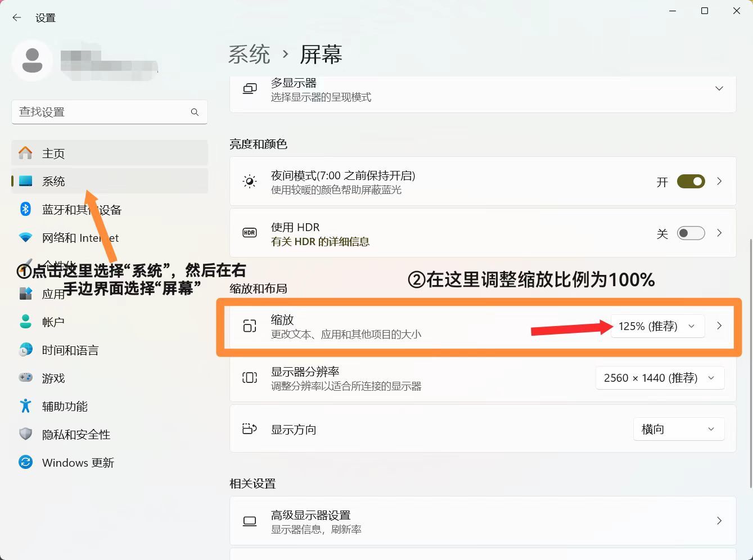Click the 高级显示器设置 row title

tap(310, 515)
